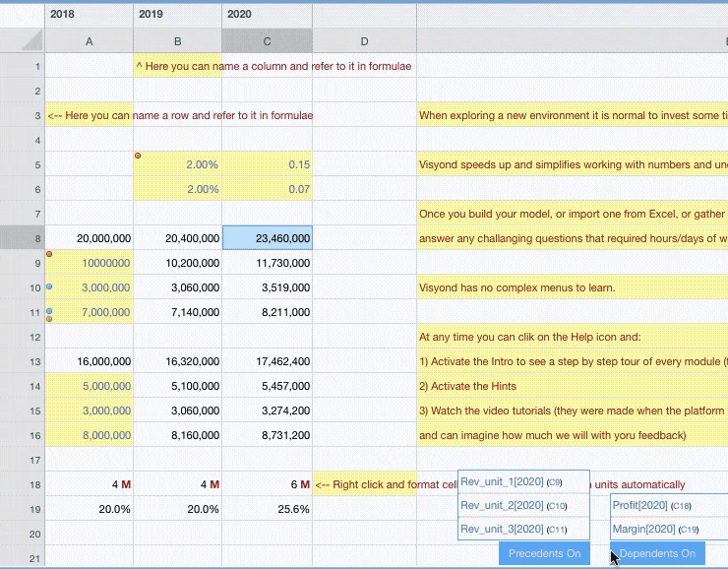728x569 pixels.
Task: Select cell with 20,400,000
Action: click(178, 238)
